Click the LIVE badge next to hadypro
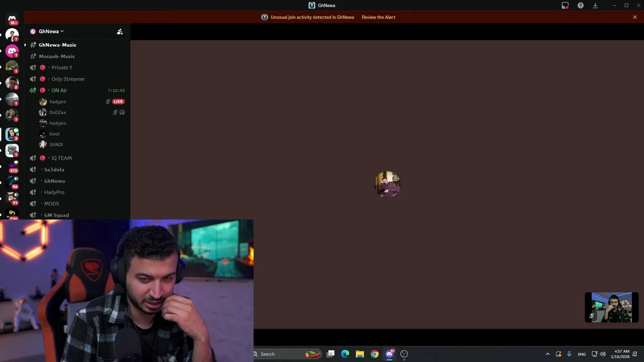The width and height of the screenshot is (644, 362). [x=118, y=102]
